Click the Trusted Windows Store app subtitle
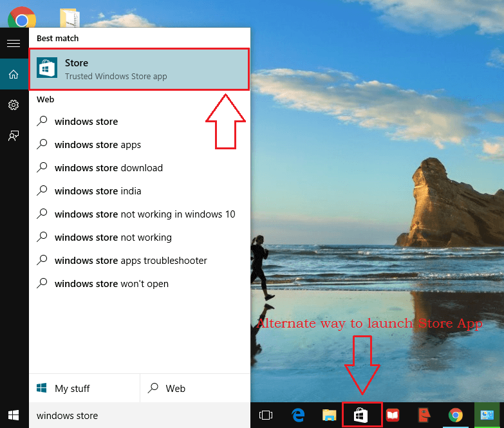The width and height of the screenshot is (504, 428). pyautogui.click(x=116, y=77)
